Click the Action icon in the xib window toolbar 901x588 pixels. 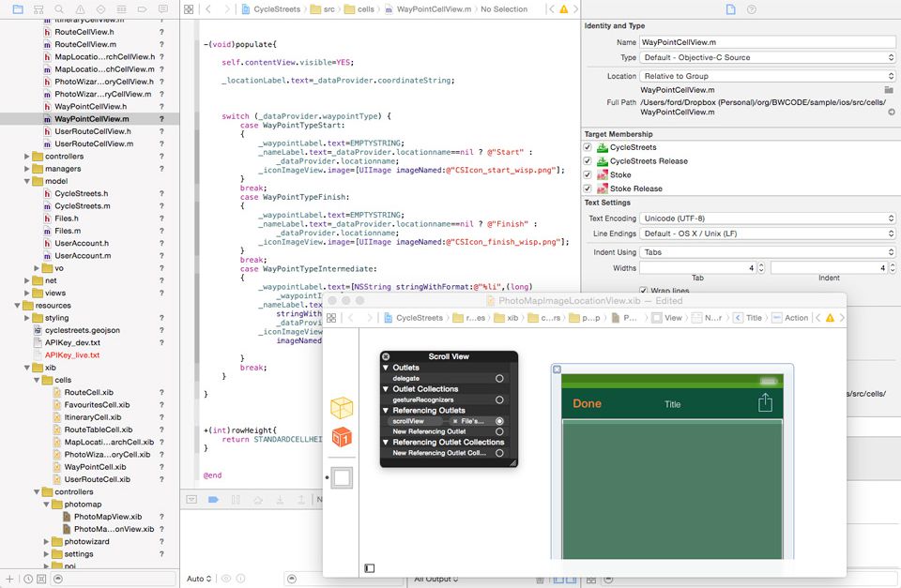click(794, 317)
